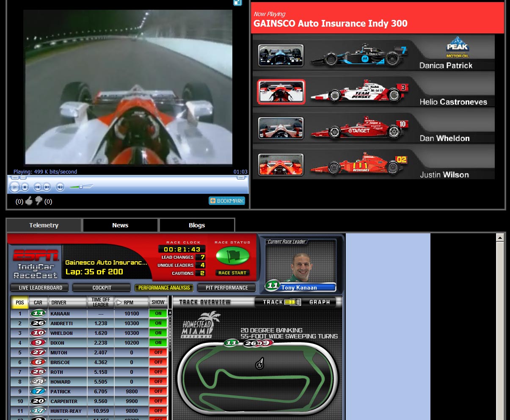The width and height of the screenshot is (510, 420).
Task: Open Pit Performance view
Action: click(x=226, y=288)
